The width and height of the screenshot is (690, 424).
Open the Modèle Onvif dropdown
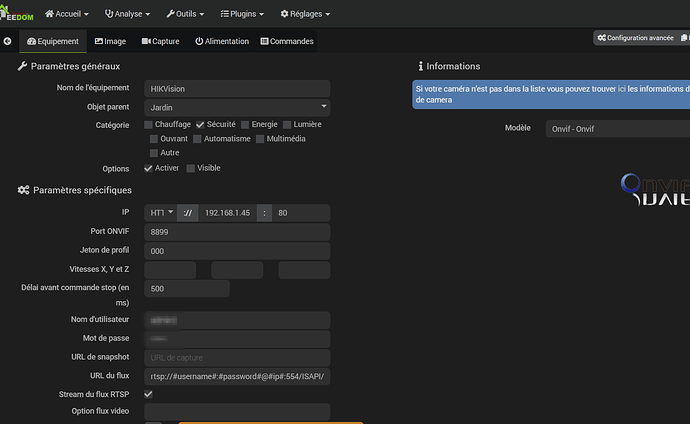pos(618,129)
